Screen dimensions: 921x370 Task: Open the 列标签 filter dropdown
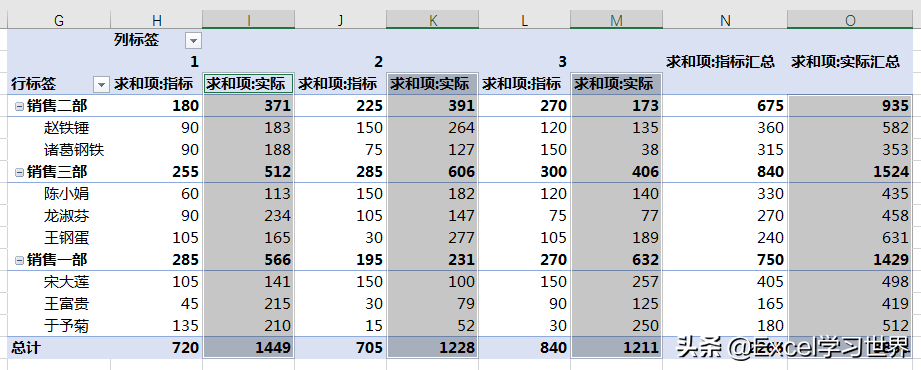[193, 41]
